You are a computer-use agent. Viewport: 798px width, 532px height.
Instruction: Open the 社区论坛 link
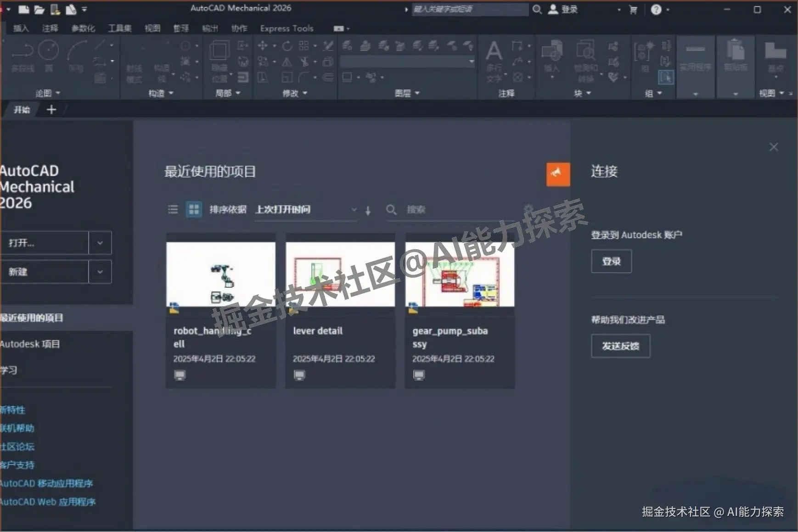point(17,447)
